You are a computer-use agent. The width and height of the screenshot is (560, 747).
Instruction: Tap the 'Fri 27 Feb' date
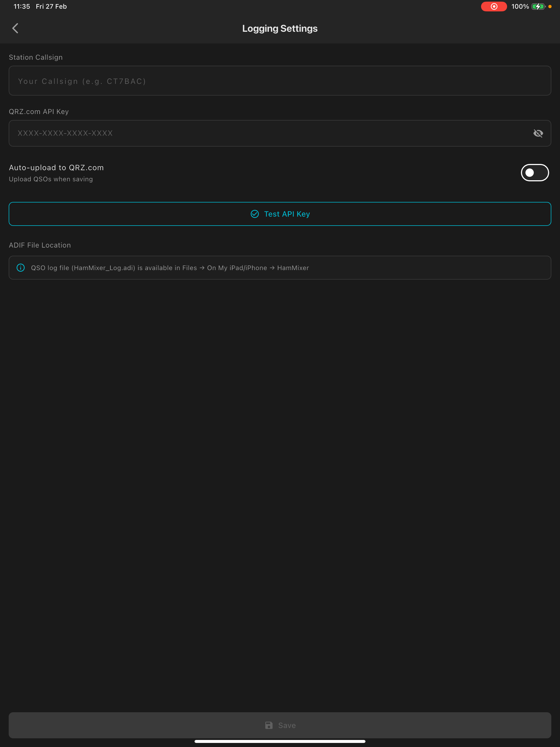pyautogui.click(x=51, y=7)
